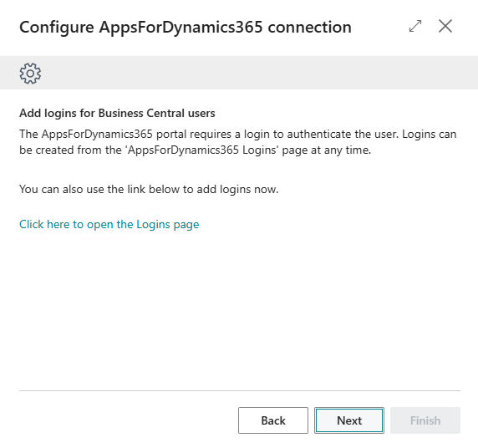Click the greyed-out Finish button

[x=425, y=420]
